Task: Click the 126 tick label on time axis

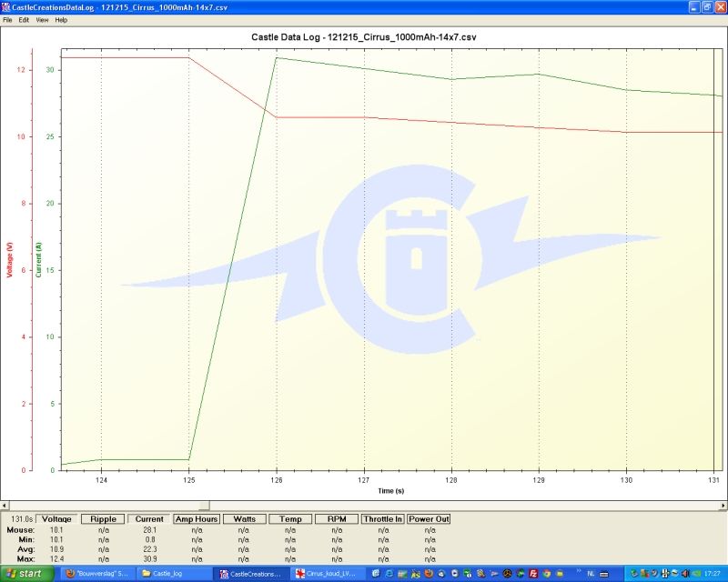Action: pyautogui.click(x=277, y=480)
